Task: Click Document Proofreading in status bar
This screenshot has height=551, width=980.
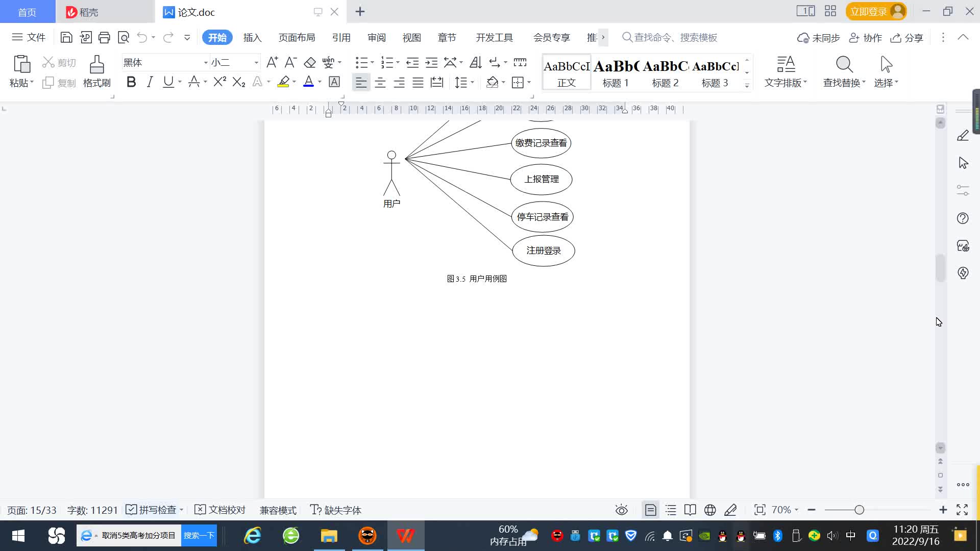Action: 220,510
